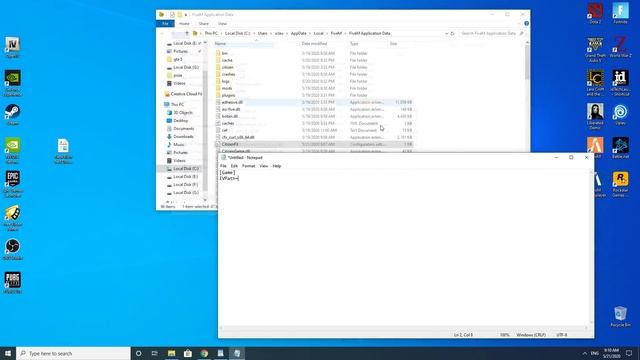
Task: Select Local Disk (C:) in navigation pane
Action: (182, 169)
